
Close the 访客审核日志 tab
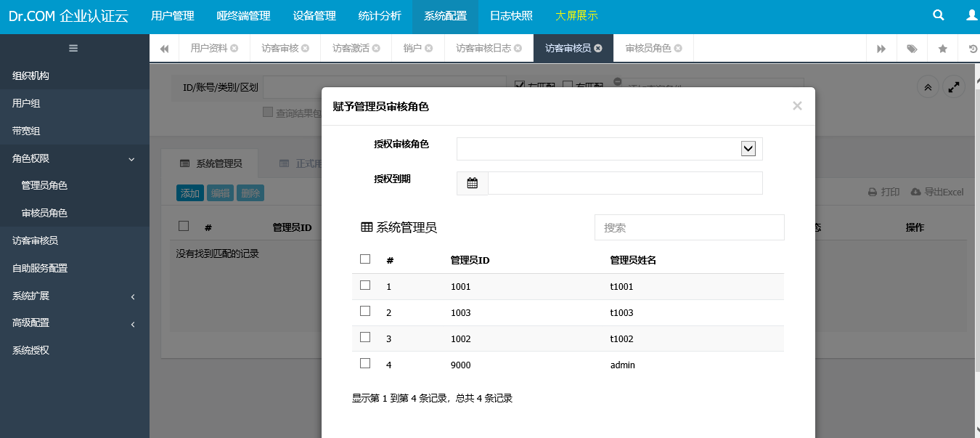518,49
